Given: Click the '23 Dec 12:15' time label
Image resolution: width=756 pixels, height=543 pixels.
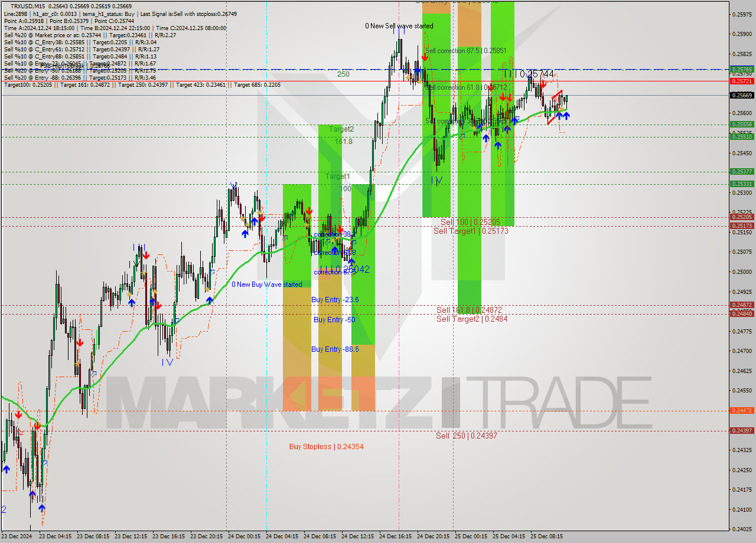Looking at the screenshot, I should [x=131, y=537].
